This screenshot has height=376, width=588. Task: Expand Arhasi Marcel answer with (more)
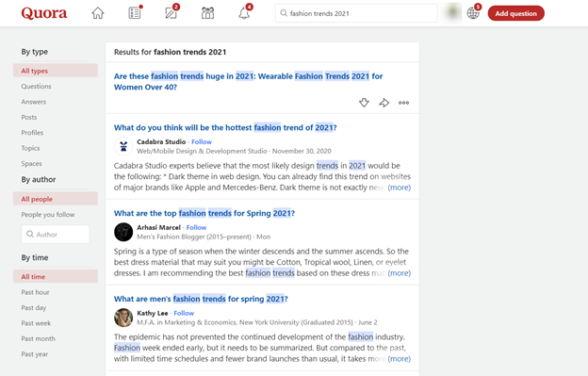(x=399, y=273)
